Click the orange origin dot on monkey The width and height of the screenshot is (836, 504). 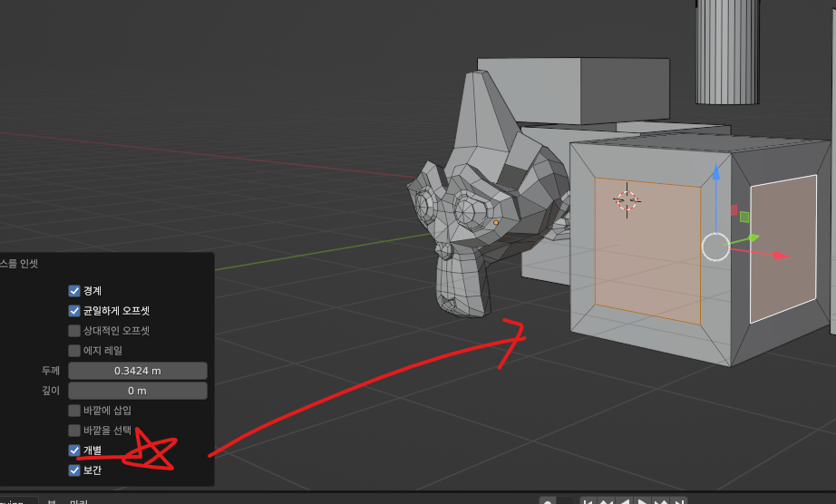coord(496,223)
